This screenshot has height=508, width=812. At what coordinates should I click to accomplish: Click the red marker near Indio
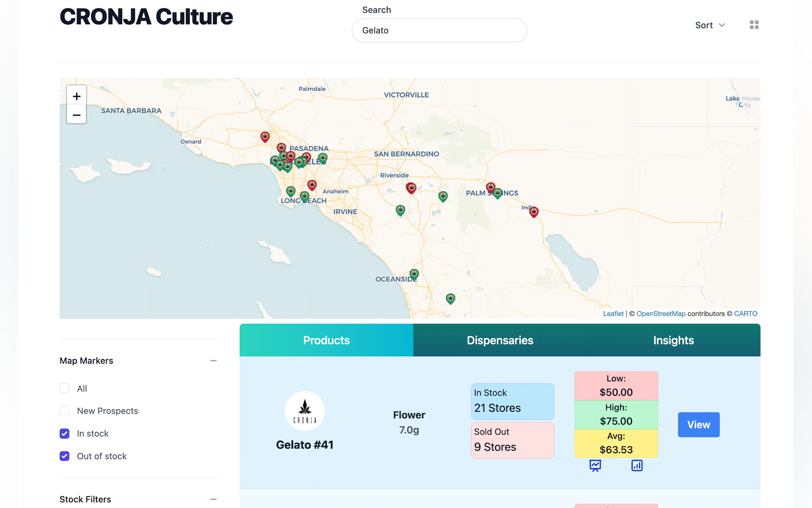pos(534,212)
